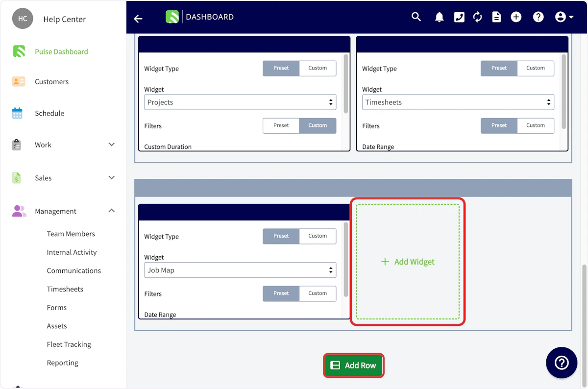Open floating help chat button
588x389 pixels.
click(562, 363)
